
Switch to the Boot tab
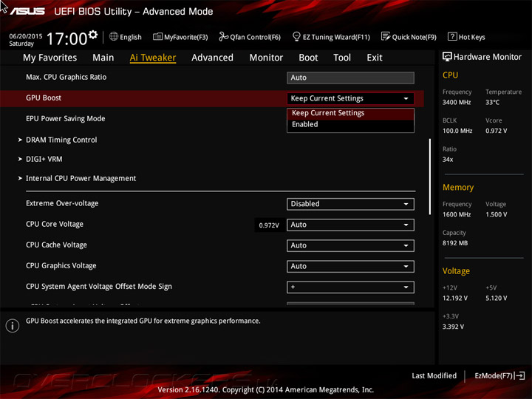click(x=308, y=58)
